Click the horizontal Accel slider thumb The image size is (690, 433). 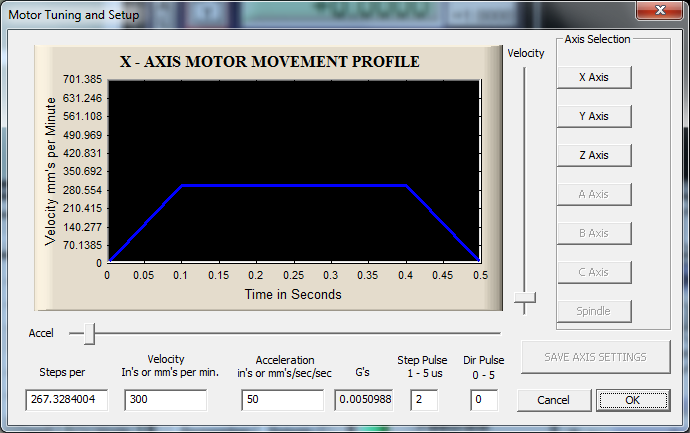89,334
